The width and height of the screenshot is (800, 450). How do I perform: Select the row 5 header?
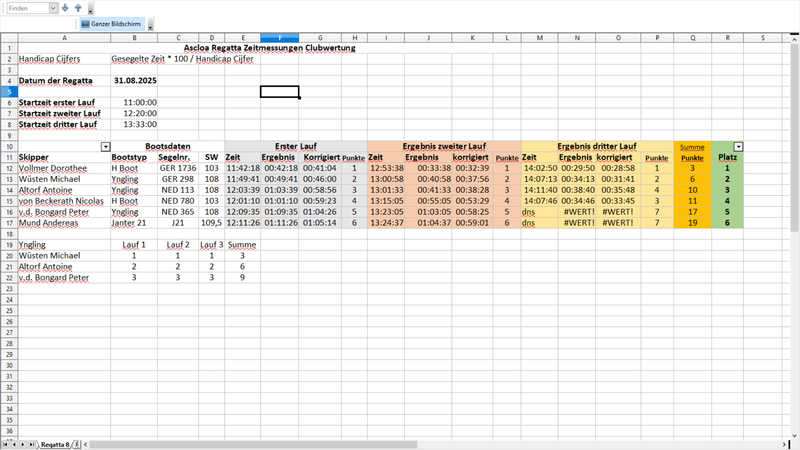(9, 92)
